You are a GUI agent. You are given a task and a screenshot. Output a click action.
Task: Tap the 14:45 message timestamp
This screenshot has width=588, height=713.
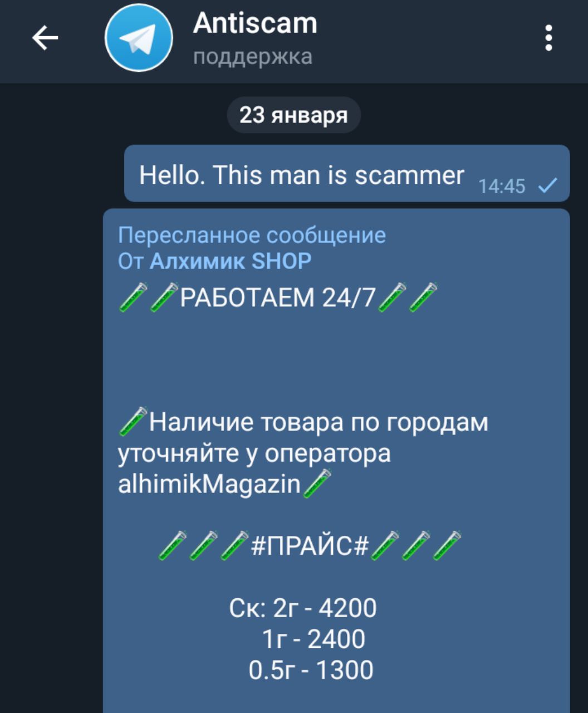point(502,186)
